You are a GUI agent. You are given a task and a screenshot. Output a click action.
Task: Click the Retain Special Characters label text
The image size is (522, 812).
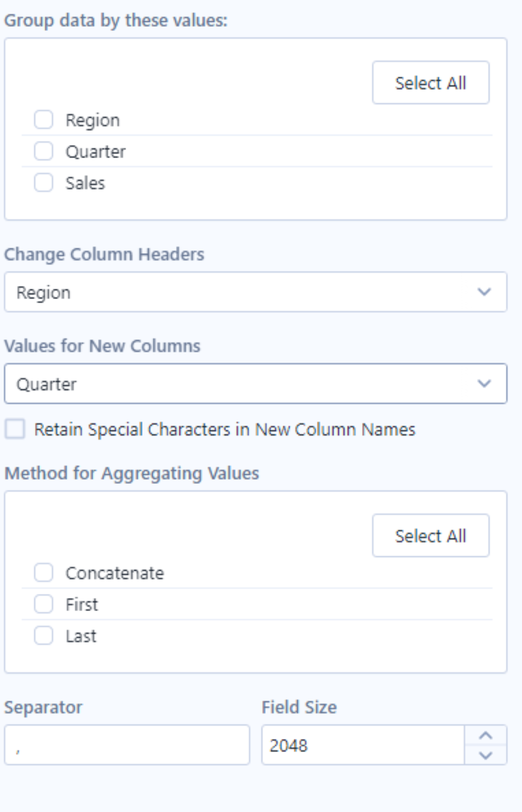[225, 429]
